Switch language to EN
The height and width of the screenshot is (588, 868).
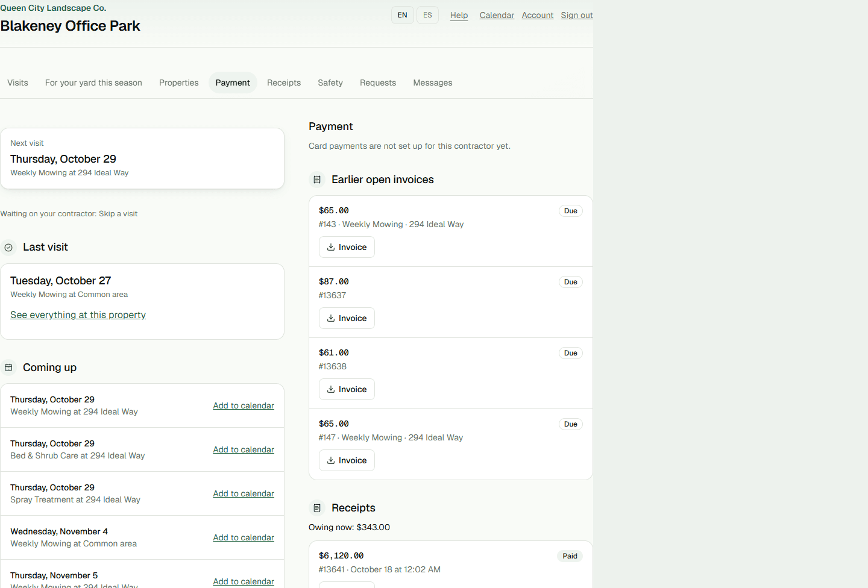pos(403,15)
